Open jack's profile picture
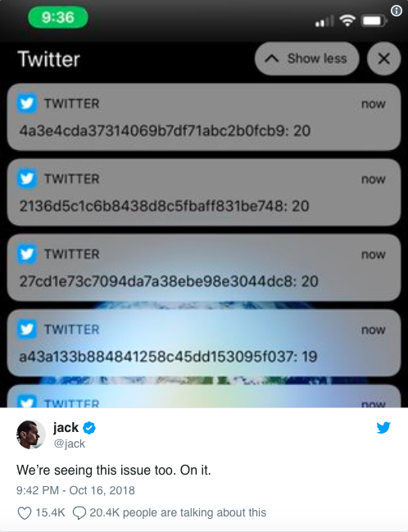The image size is (408, 532). [x=31, y=434]
